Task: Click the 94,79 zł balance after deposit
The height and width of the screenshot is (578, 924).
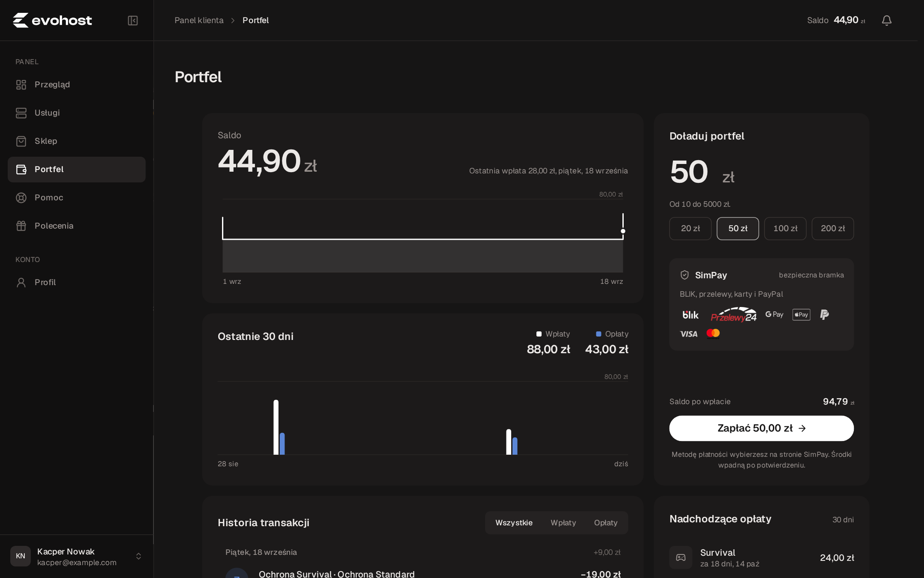Action: [838, 402]
